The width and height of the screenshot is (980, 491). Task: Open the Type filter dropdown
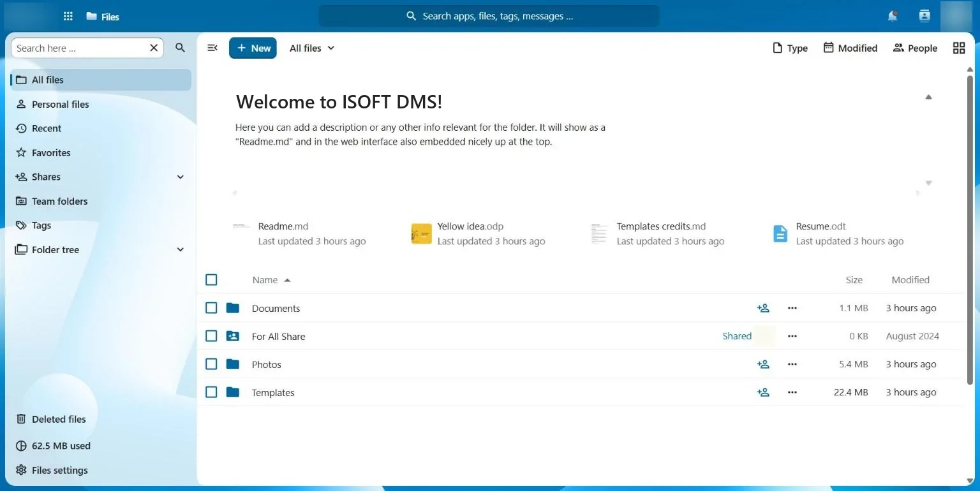point(790,48)
